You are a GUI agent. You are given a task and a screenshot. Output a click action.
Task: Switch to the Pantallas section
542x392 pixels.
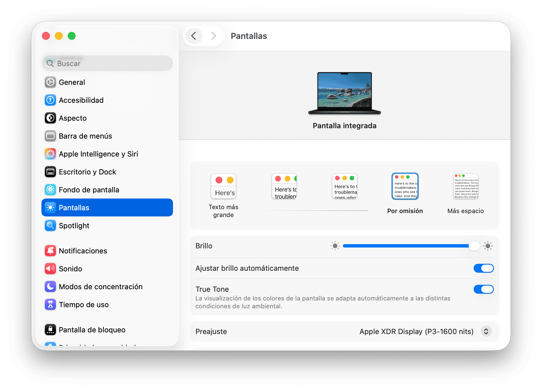[74, 207]
